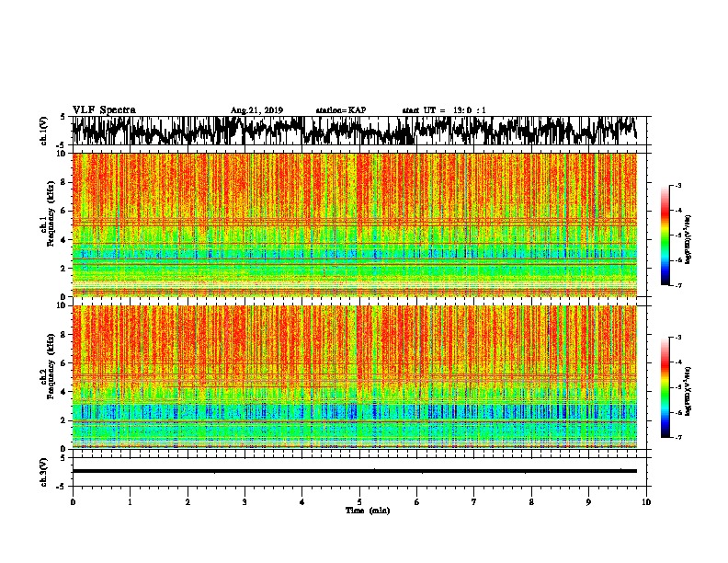728x563 pixels.
Task: Click the "1" tick on the time axis
Action: click(x=130, y=502)
